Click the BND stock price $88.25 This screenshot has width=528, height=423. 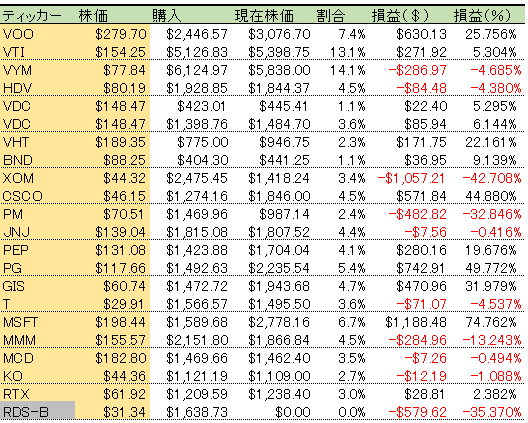(x=125, y=160)
